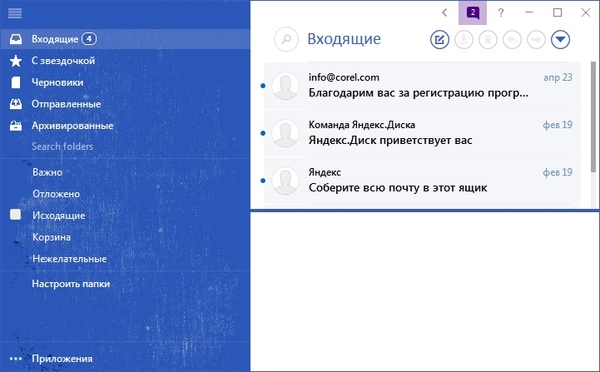Image resolution: width=600 pixels, height=372 pixels.
Task: Select the Входящие inbox folder
Action: 125,39
